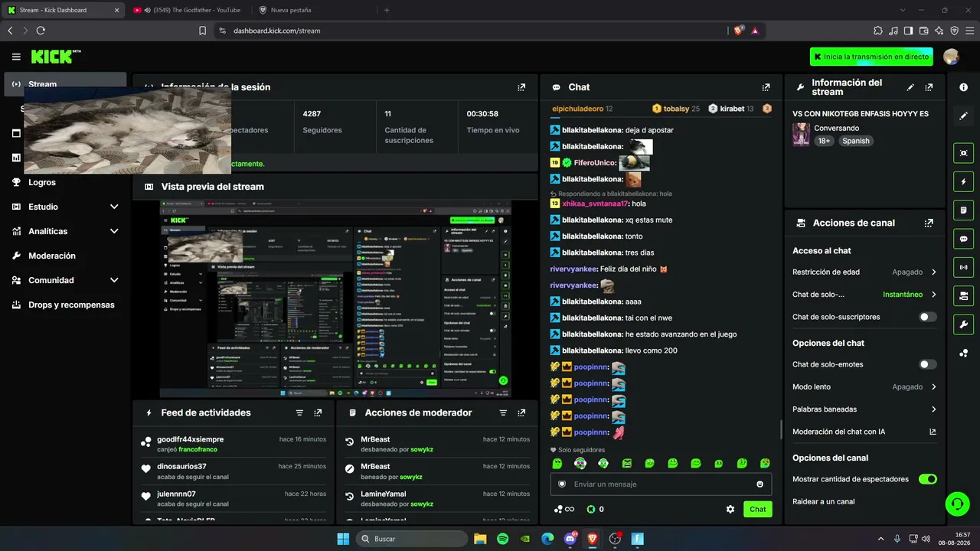Image resolution: width=980 pixels, height=551 pixels.
Task: Click the info icon in right sidebar
Action: 964,87
